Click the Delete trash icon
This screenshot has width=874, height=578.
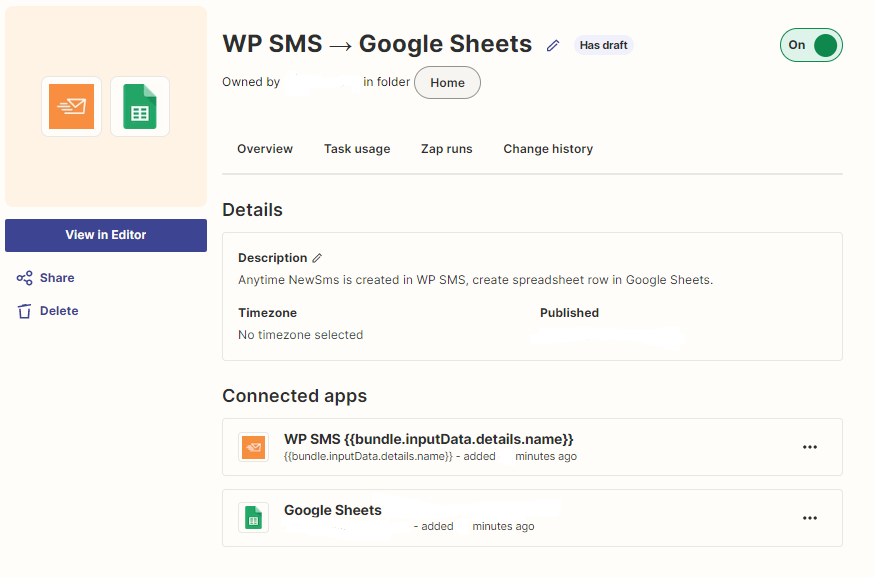click(25, 311)
